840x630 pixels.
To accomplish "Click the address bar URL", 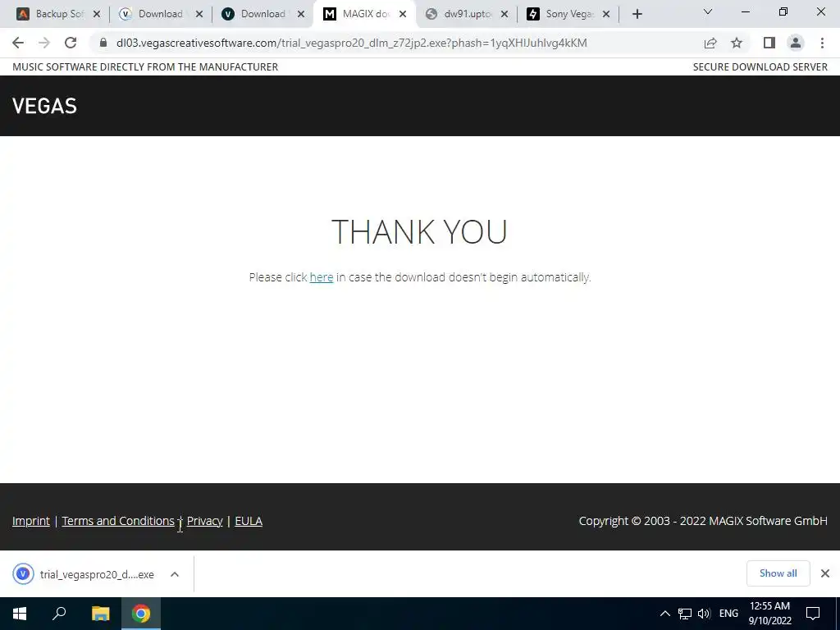I will [x=351, y=43].
